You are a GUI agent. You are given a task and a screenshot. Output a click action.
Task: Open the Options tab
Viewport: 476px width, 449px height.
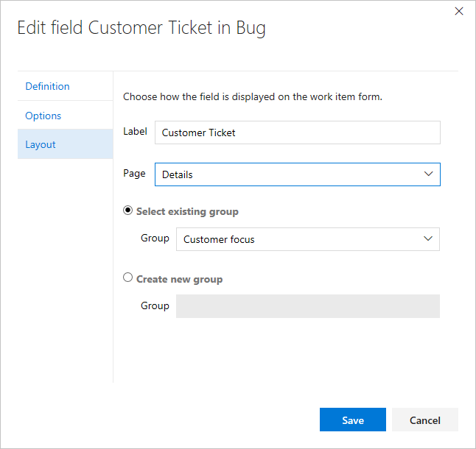[43, 116]
